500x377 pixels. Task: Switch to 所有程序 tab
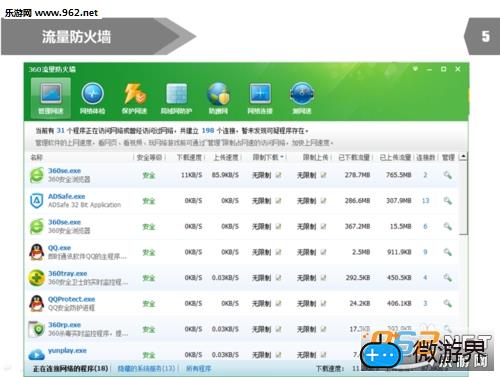(198, 369)
